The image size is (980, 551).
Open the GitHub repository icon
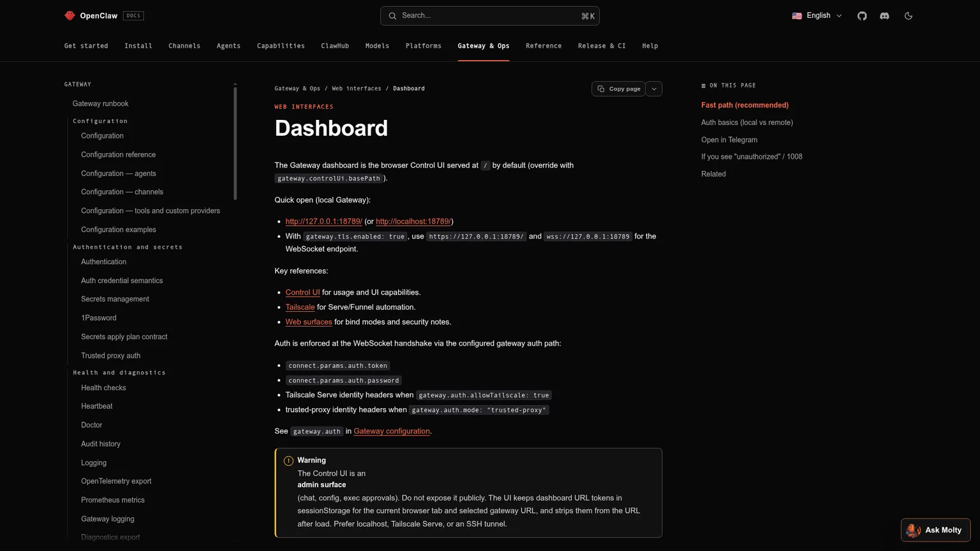coord(862,16)
